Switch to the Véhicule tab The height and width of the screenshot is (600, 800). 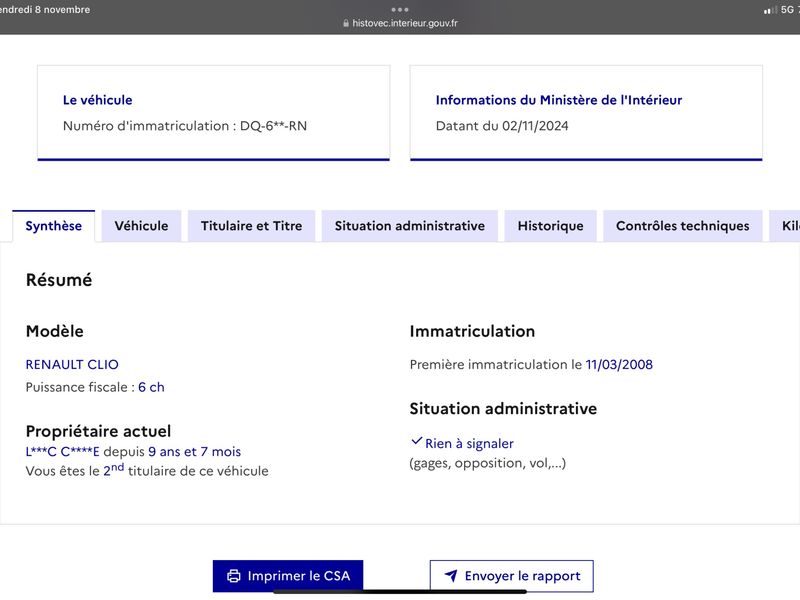tap(141, 226)
